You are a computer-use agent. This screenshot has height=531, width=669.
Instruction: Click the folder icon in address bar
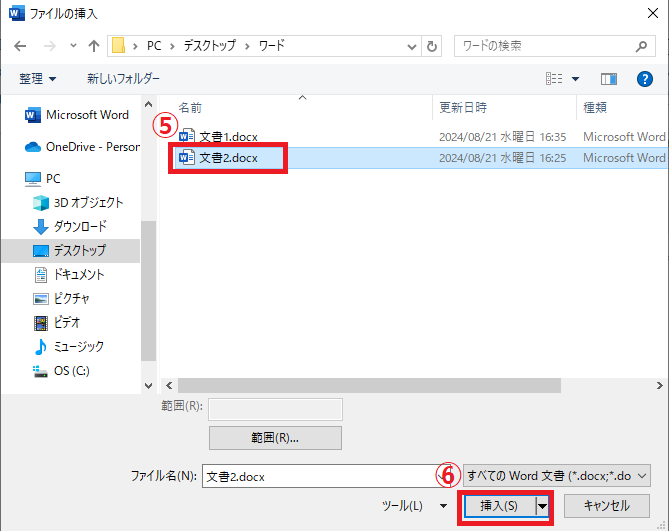coord(118,45)
